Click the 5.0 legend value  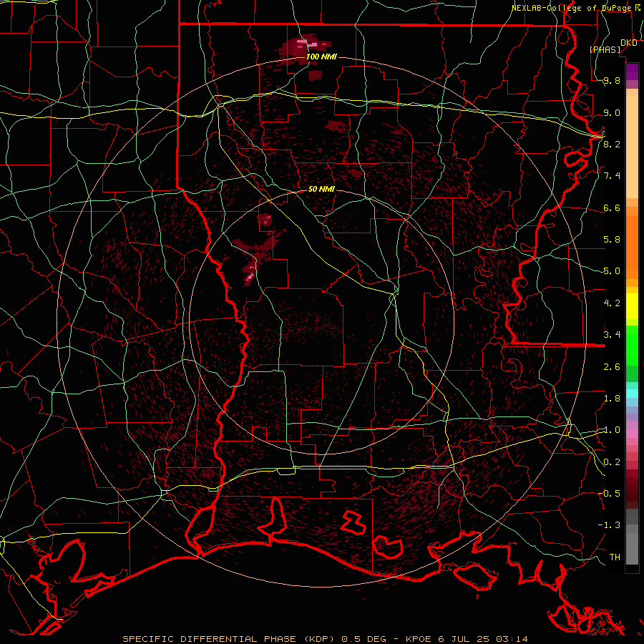612,271
